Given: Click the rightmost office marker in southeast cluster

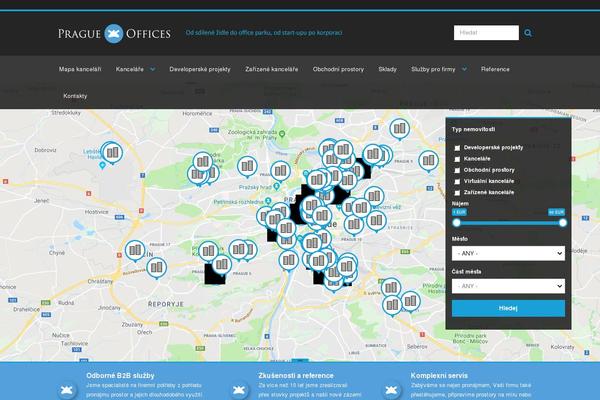Looking at the screenshot, I should pyautogui.click(x=410, y=301).
